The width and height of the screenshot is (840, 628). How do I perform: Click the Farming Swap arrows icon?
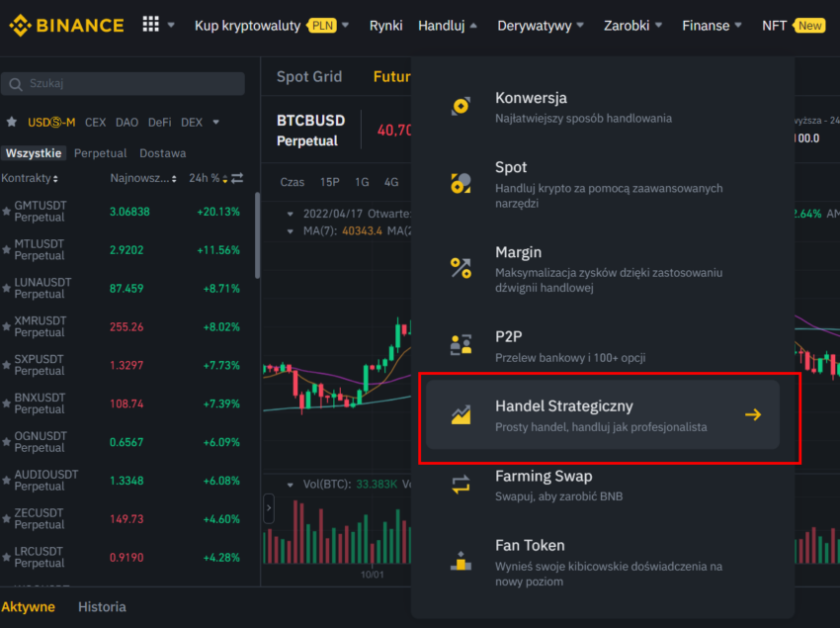click(461, 485)
